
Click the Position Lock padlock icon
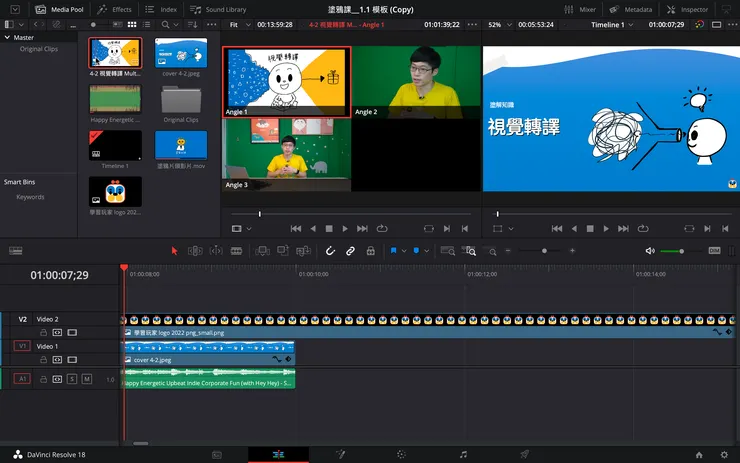click(369, 251)
